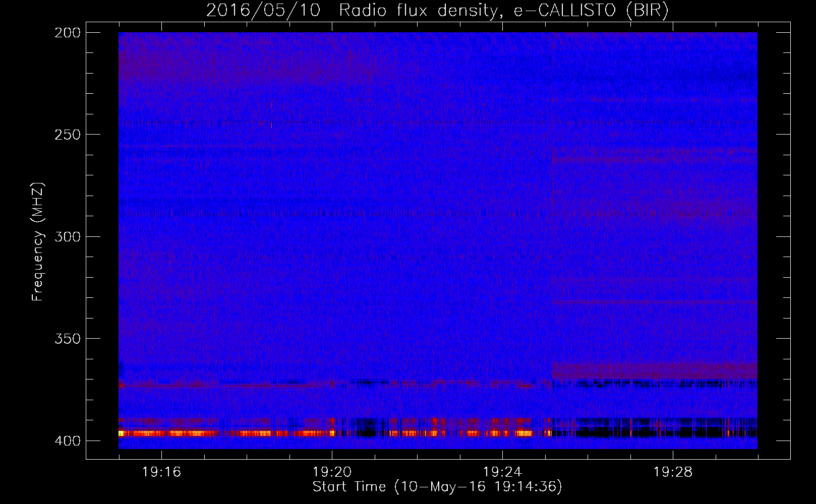Select the '200' frequency axis label
The image size is (816, 504).
click(67, 33)
